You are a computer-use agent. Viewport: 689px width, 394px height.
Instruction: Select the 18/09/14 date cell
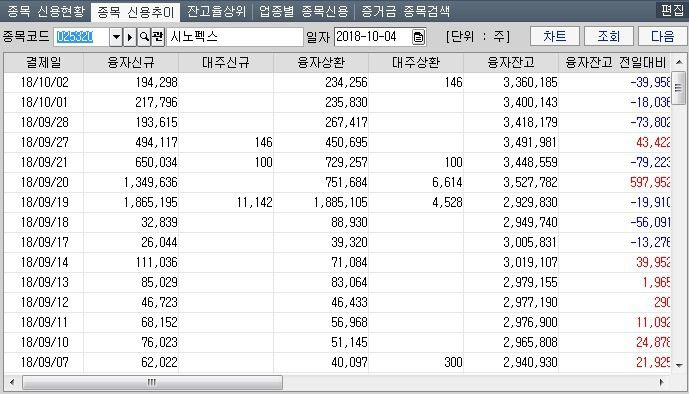tap(44, 262)
